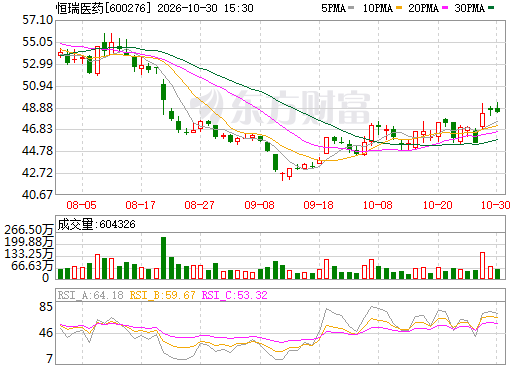Click the 46.83 price axis label
Image resolution: width=520 pixels, height=365 pixels.
(x=37, y=129)
